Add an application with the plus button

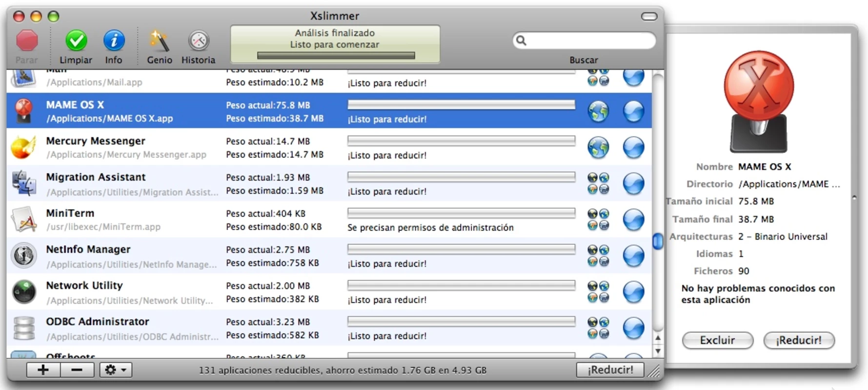(x=43, y=370)
